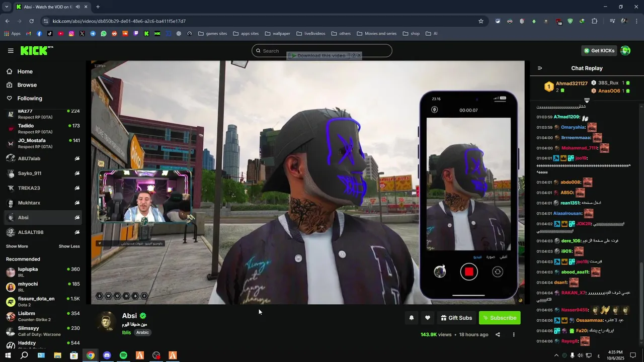Open ABU7alab channel in sidebar
The width and height of the screenshot is (644, 362).
pos(43,158)
